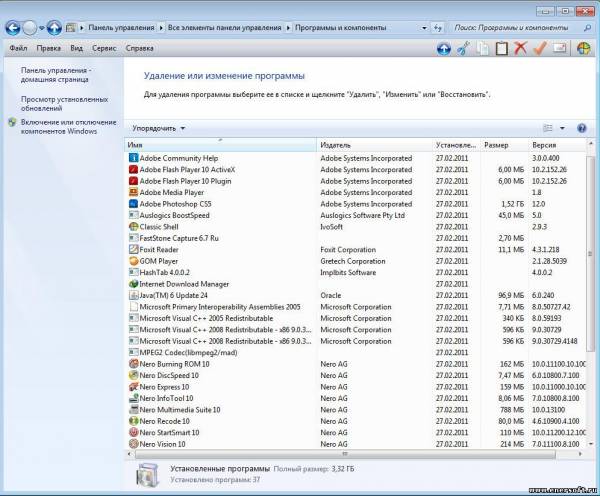The width and height of the screenshot is (600, 496).
Task: Click the Cut scissors toolbar icon
Action: coord(463,49)
